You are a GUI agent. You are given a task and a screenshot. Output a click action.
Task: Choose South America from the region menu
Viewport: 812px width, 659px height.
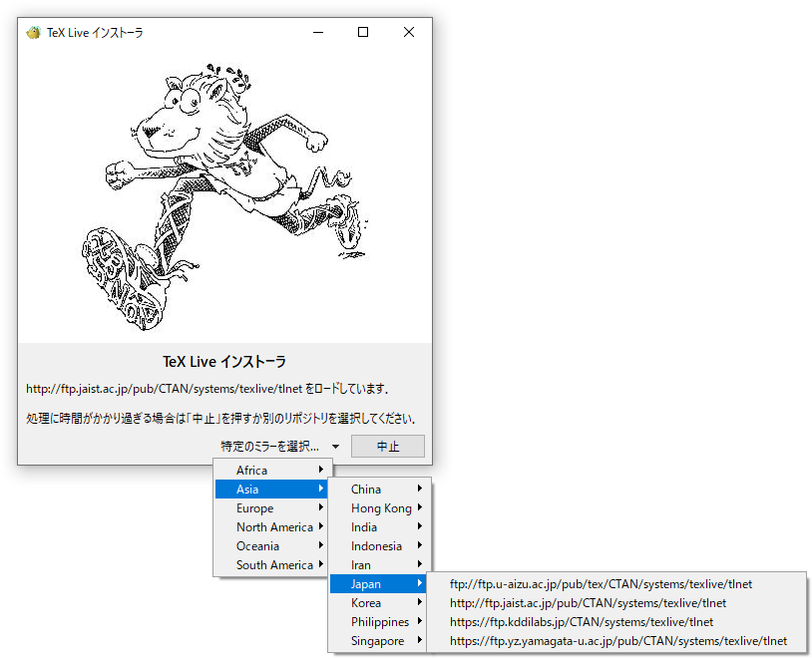pyautogui.click(x=273, y=564)
